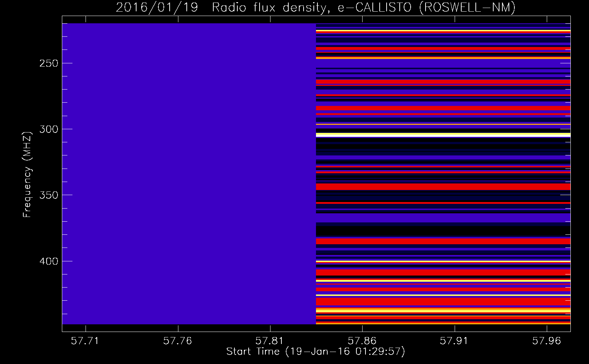The height and width of the screenshot is (364, 589).
Task: Click the plot title mentioning e-CALLISTO ROSWELL-NM
Action: [316, 7]
